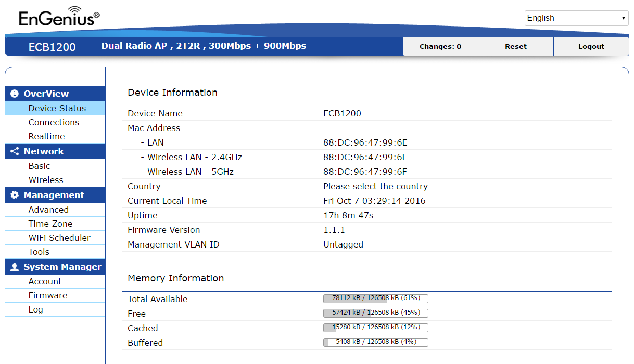Click the 5GHz MAC address 88:DC:96:47:99:6F
This screenshot has width=634, height=364.
pyautogui.click(x=365, y=172)
